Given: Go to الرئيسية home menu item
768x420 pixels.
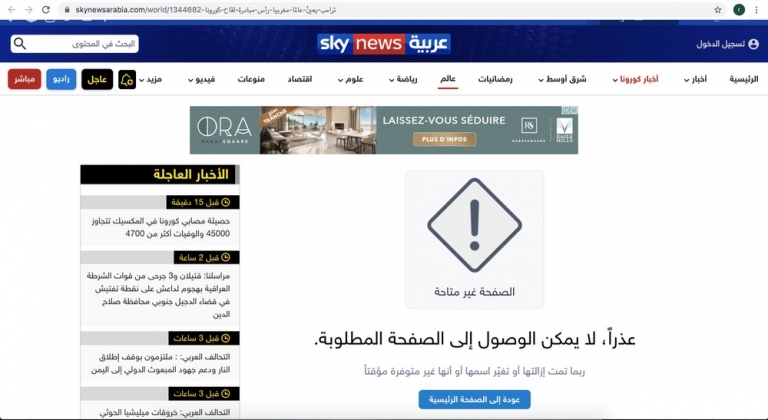Looking at the screenshot, I should click(x=743, y=79).
